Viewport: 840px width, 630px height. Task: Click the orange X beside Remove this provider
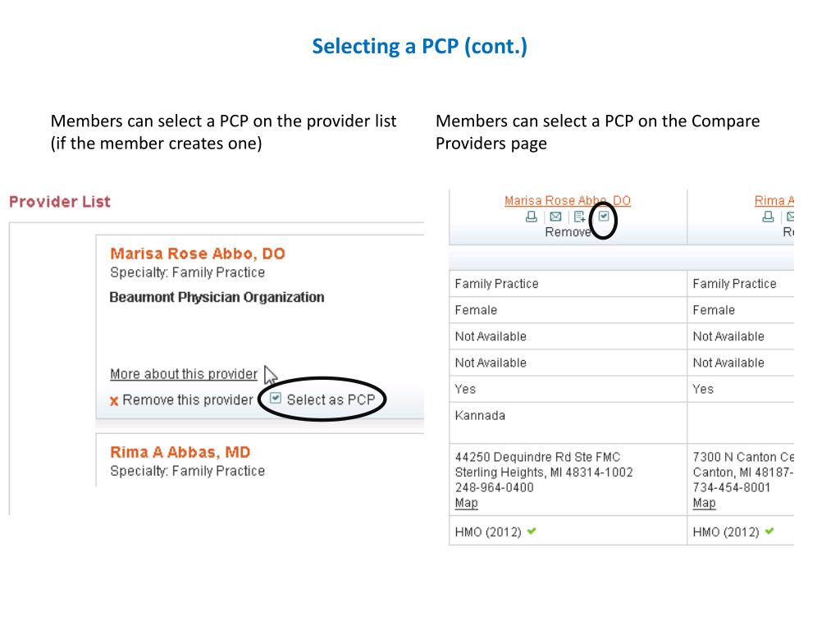(114, 400)
